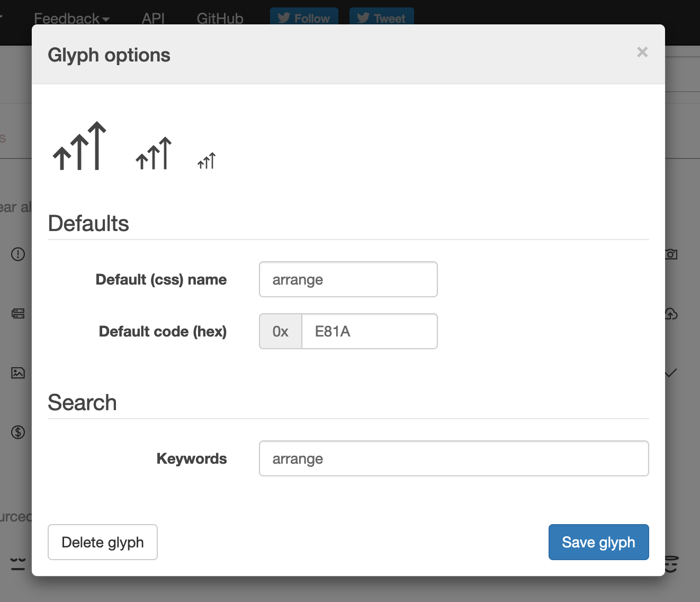Click the Save glyph button

pyautogui.click(x=598, y=542)
